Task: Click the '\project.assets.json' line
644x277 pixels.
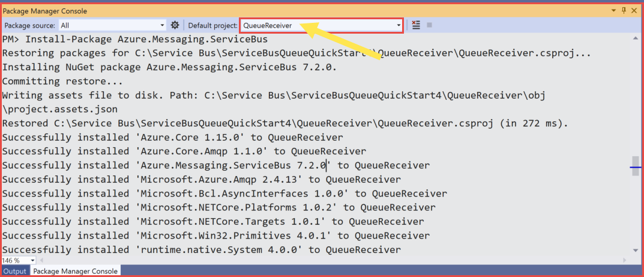Action: [x=59, y=109]
